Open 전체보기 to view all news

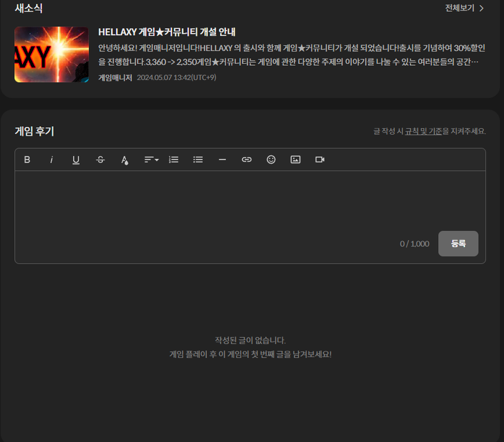(464, 8)
